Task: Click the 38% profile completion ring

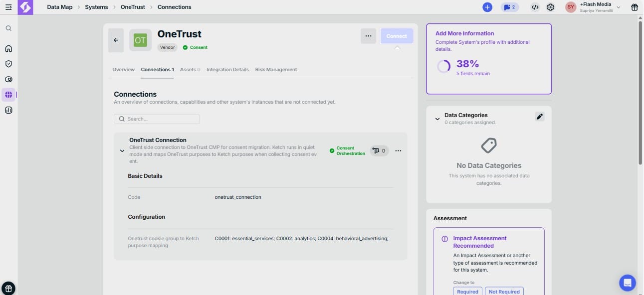Action: [x=443, y=67]
